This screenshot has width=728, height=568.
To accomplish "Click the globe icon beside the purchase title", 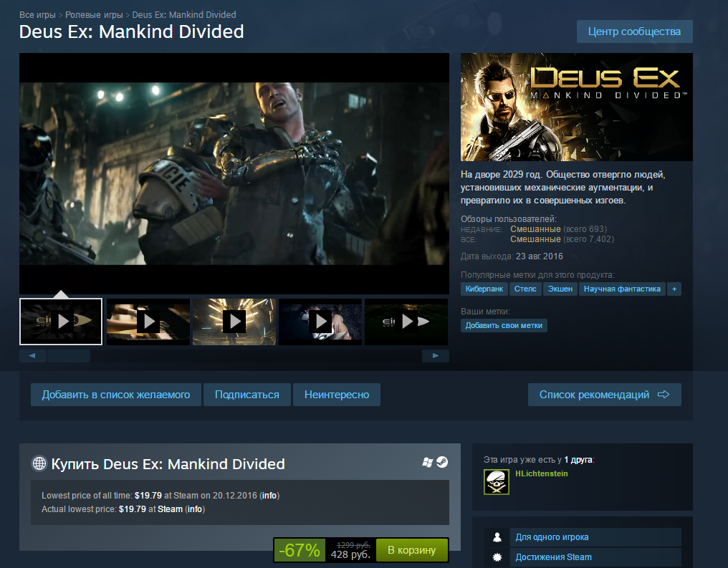I will (39, 463).
